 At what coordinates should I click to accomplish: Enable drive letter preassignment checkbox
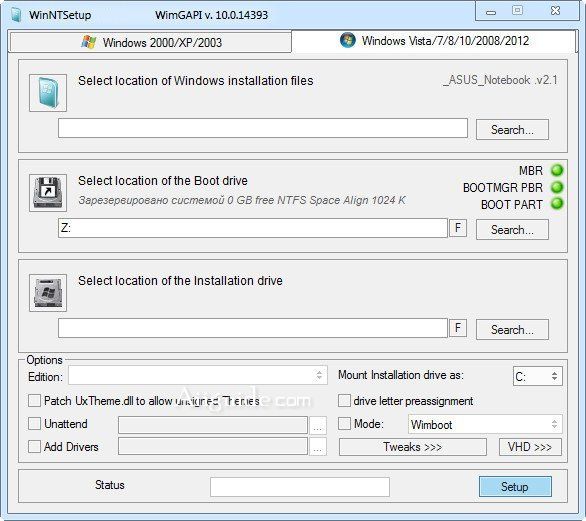[x=344, y=401]
